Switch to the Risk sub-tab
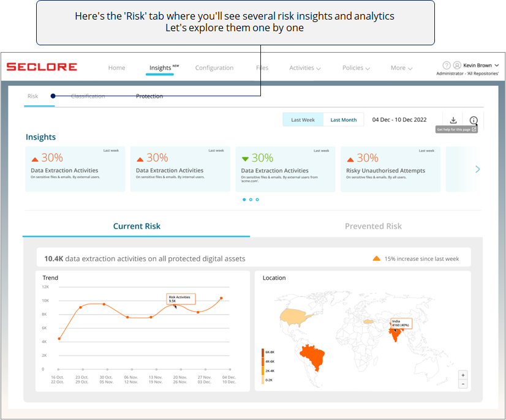Screen dimensions: 506x420 (32, 96)
